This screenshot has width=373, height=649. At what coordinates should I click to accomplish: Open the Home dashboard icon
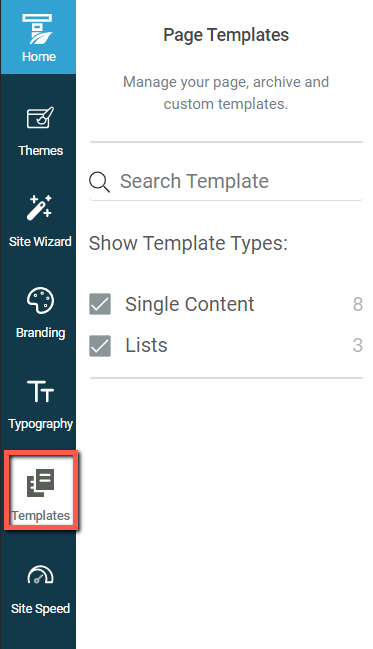point(38,29)
